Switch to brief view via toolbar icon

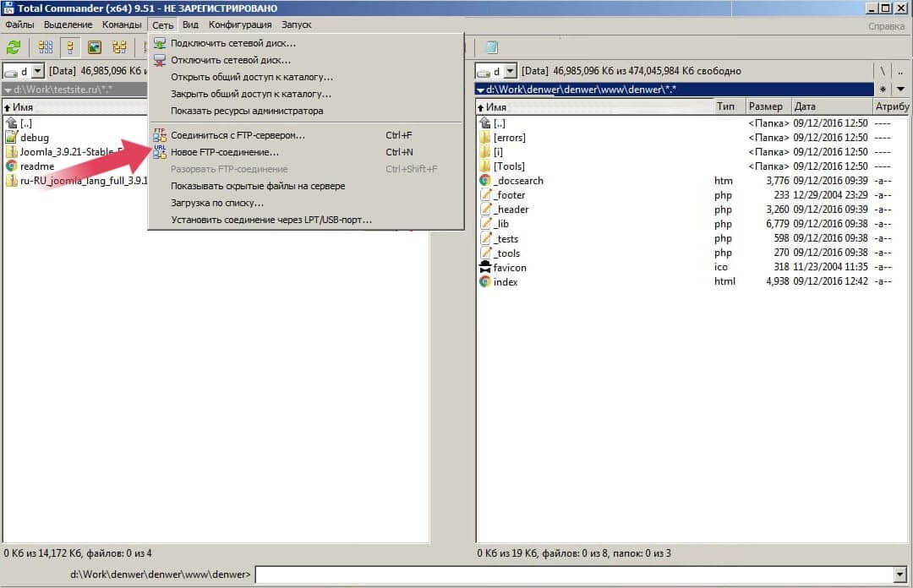[x=46, y=47]
